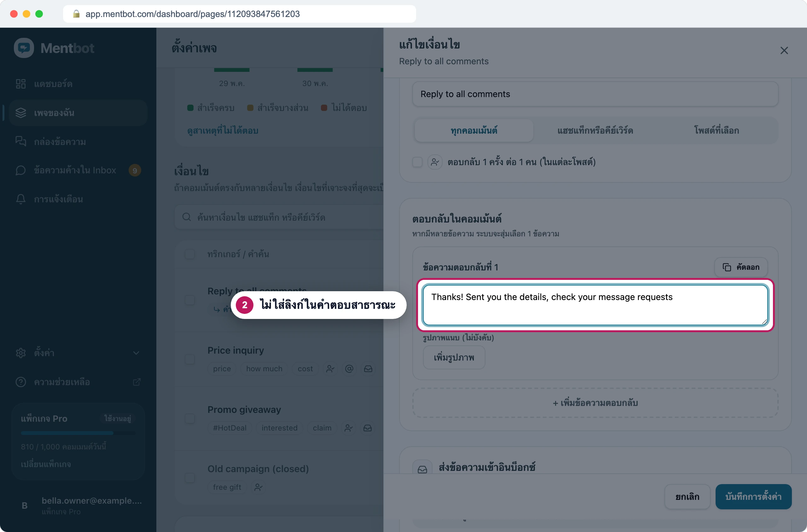Click the Mentbot logo icon
The width and height of the screenshot is (807, 532).
[24, 48]
